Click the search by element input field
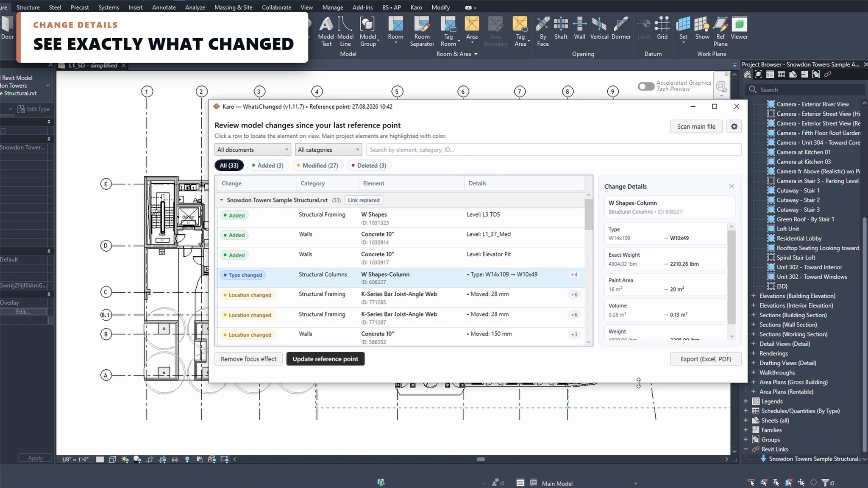Viewport: 868px width, 488px height. point(554,150)
